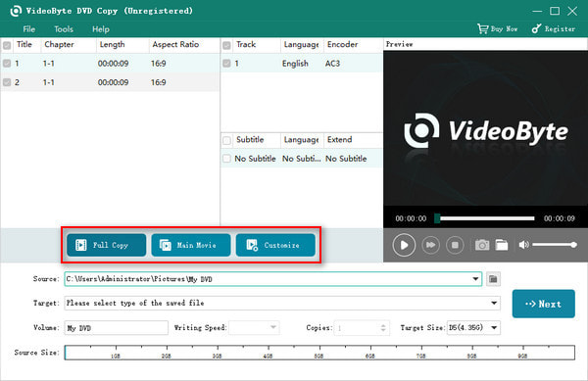
Task: Click the preview playback progress bar
Action: pos(485,218)
